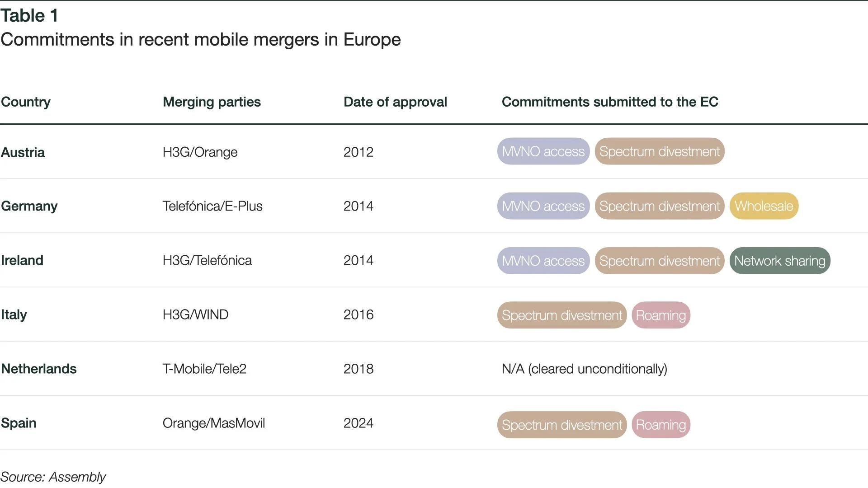Select N/A (cleared unconditionally) text
The image size is (868, 488).
tap(585, 369)
